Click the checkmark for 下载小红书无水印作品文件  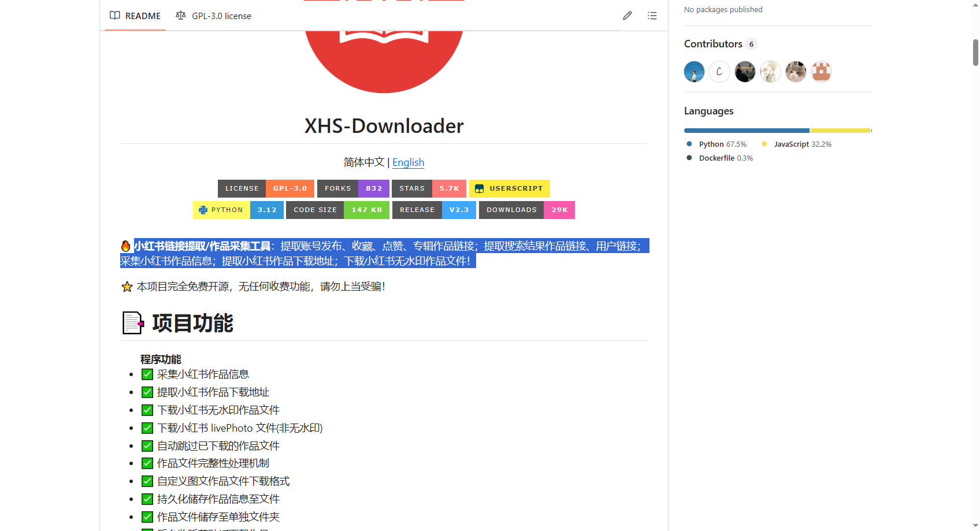tap(147, 410)
